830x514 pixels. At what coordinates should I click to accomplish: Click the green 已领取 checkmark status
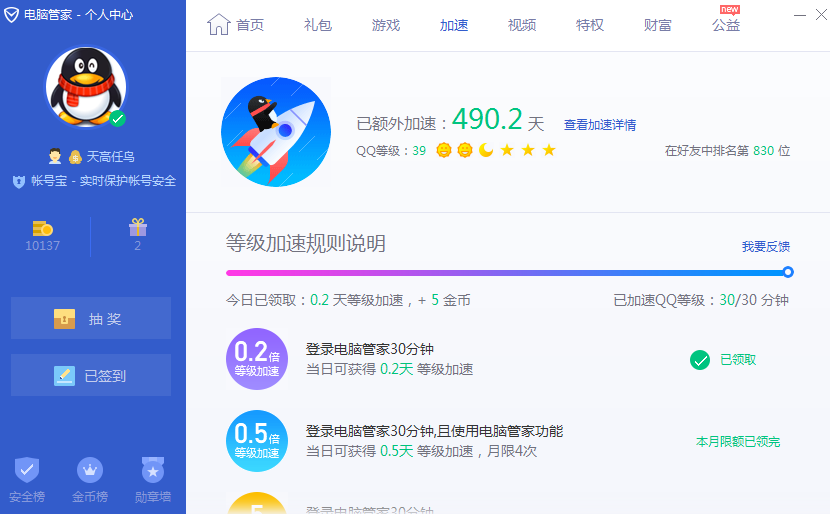coord(700,360)
